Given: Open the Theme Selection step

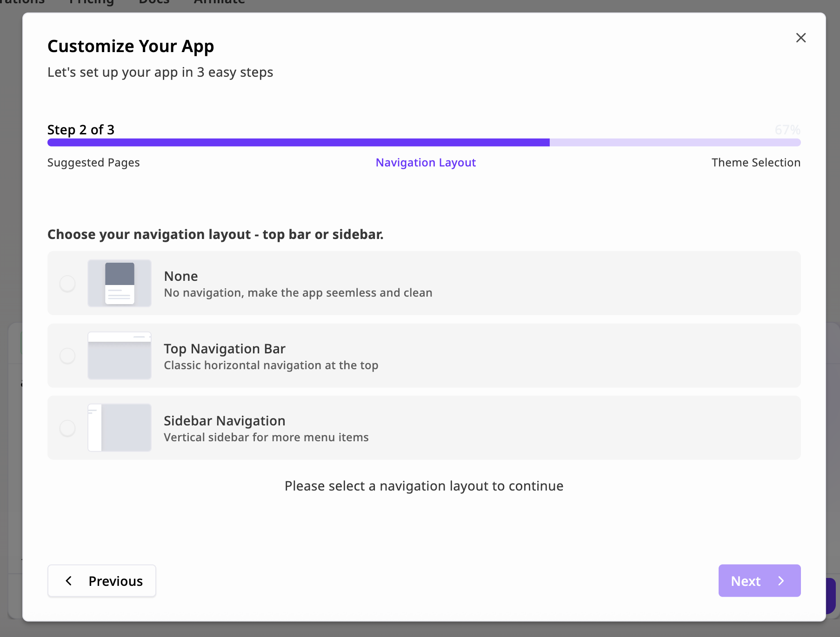Looking at the screenshot, I should click(756, 162).
